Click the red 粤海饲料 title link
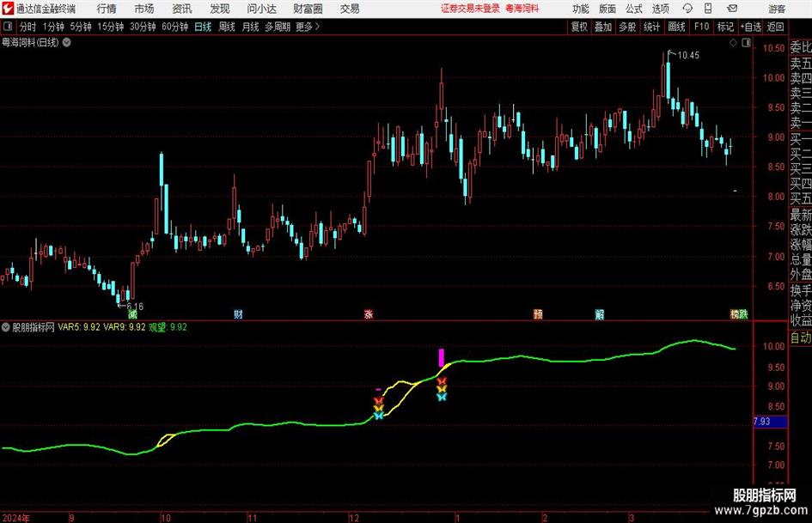Image resolution: width=812 pixels, height=523 pixels. click(522, 9)
